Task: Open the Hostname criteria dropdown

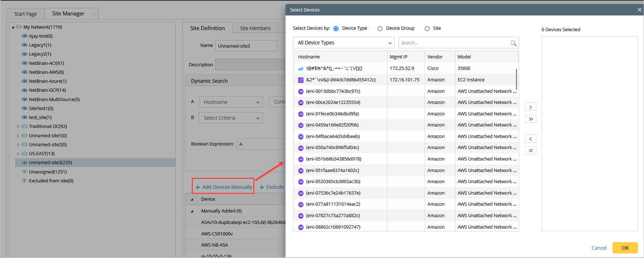Action: (231, 102)
